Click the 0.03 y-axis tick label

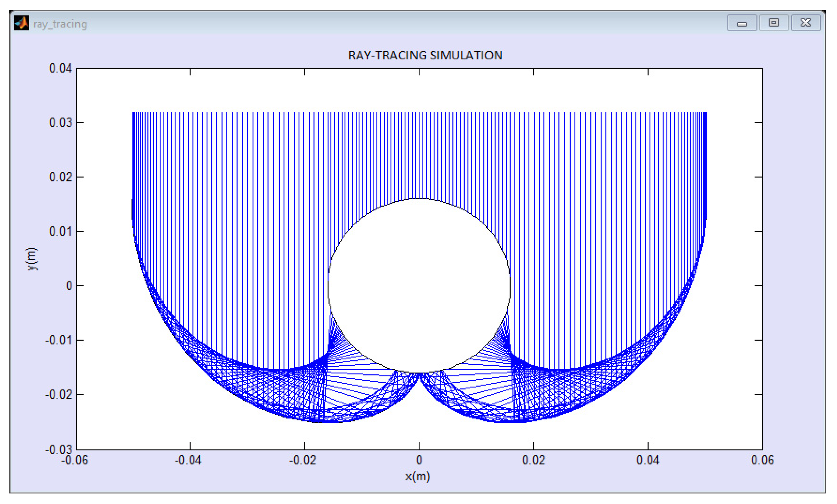click(x=60, y=123)
